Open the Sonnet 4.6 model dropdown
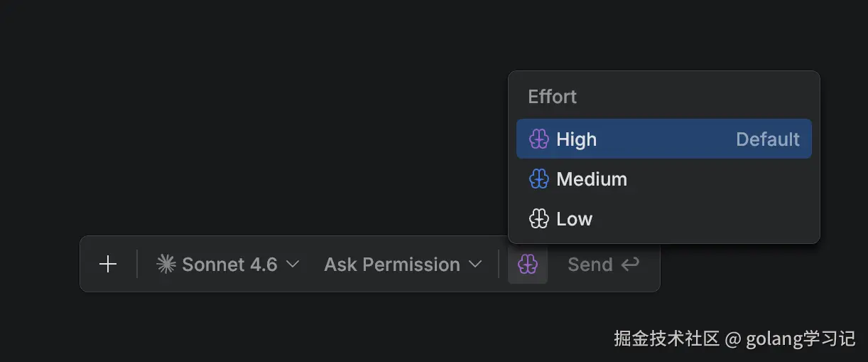This screenshot has height=362, width=868. point(229,265)
